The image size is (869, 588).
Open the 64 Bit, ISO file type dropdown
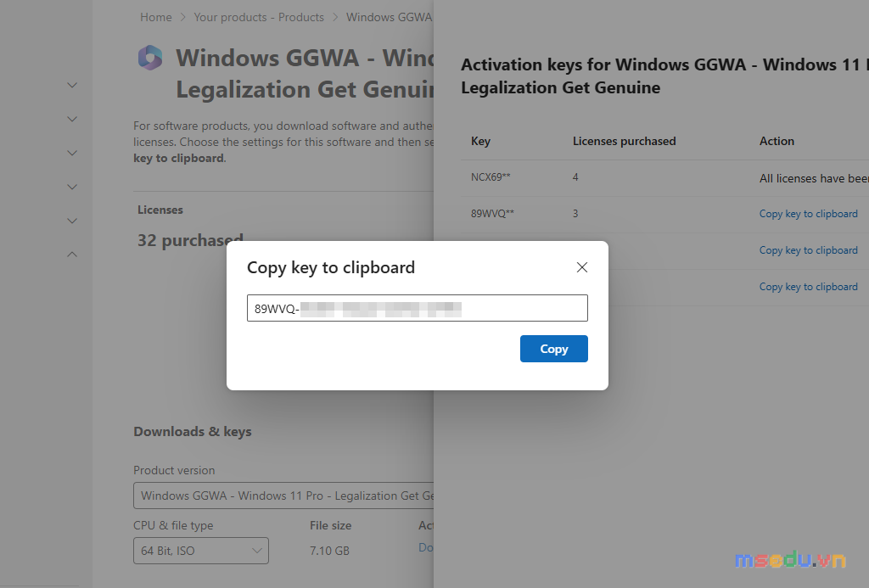pyautogui.click(x=200, y=551)
